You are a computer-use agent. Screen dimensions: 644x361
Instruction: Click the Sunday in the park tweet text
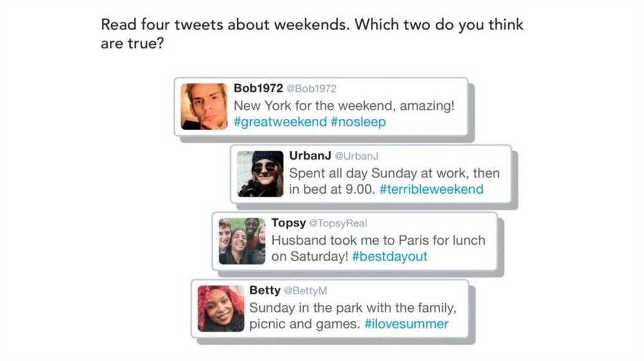coord(352,308)
